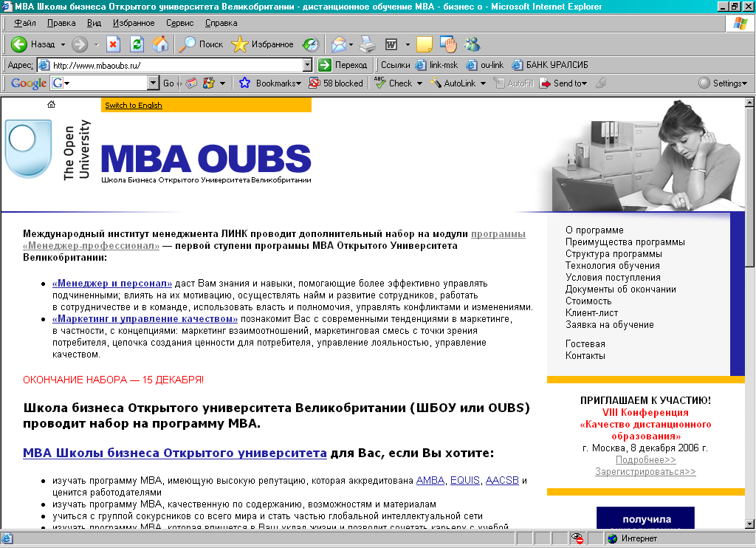The height and width of the screenshot is (548, 756).
Task: Open the History clock icon
Action: 311,44
